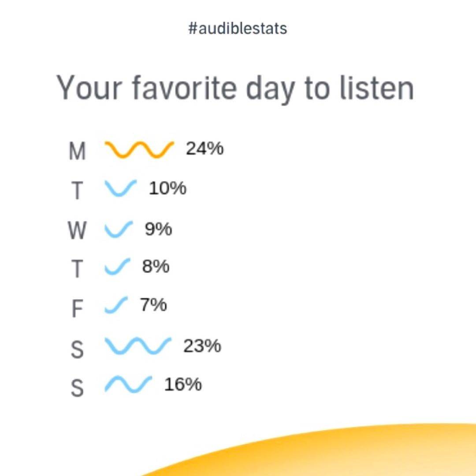Screen dimensions: 476x476
Task: Click the blue wave icon beside 16%
Action: pyautogui.click(x=128, y=384)
